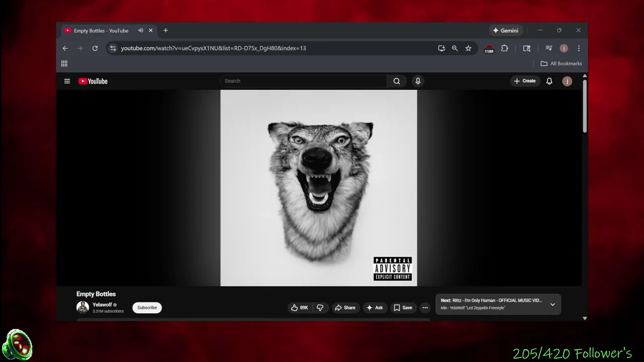Save the video to a playlist
The width and height of the screenshot is (644, 362).
click(x=403, y=308)
